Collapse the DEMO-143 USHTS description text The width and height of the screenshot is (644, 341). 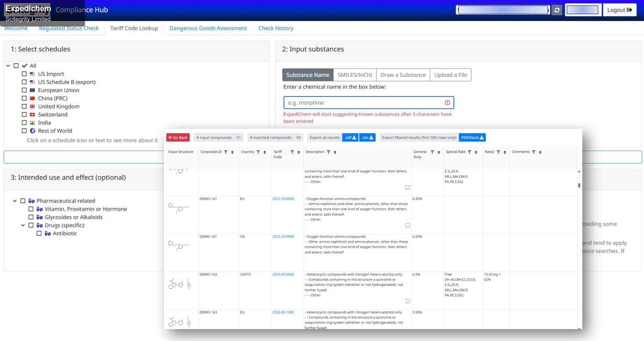pos(408,301)
